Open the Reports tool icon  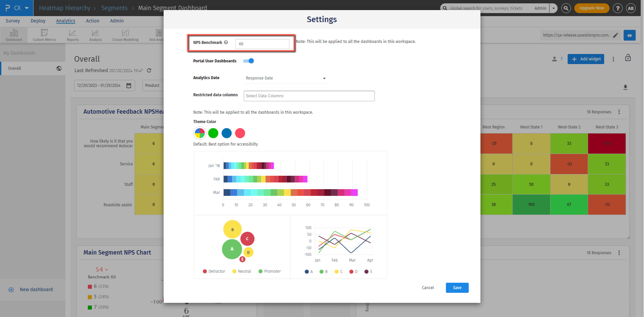pos(72,35)
